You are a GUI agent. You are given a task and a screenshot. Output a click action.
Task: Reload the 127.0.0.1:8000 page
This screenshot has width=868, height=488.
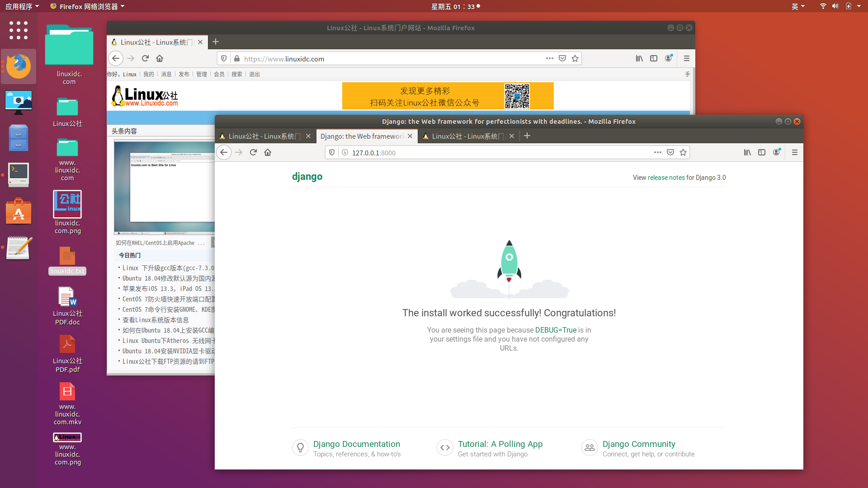(253, 153)
